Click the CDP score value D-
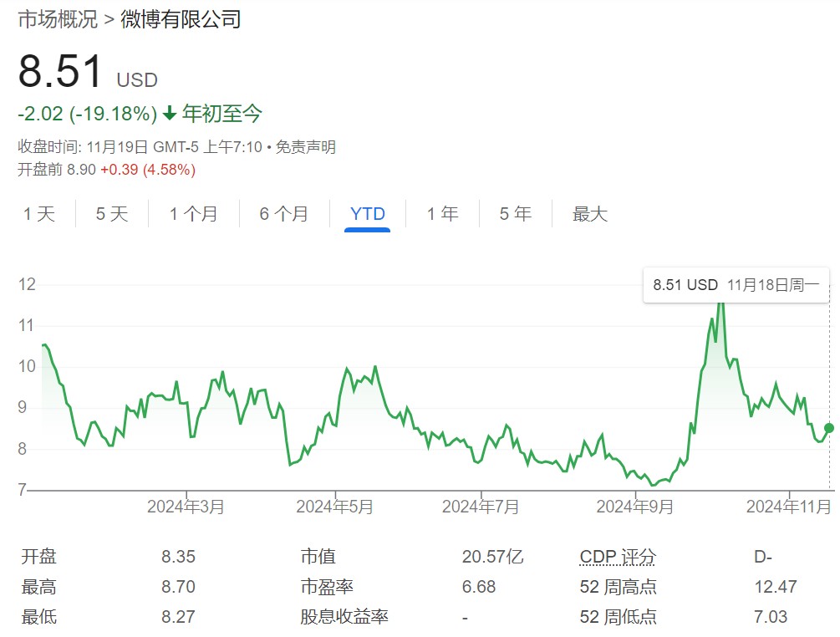The width and height of the screenshot is (840, 637). pyautogui.click(x=763, y=557)
